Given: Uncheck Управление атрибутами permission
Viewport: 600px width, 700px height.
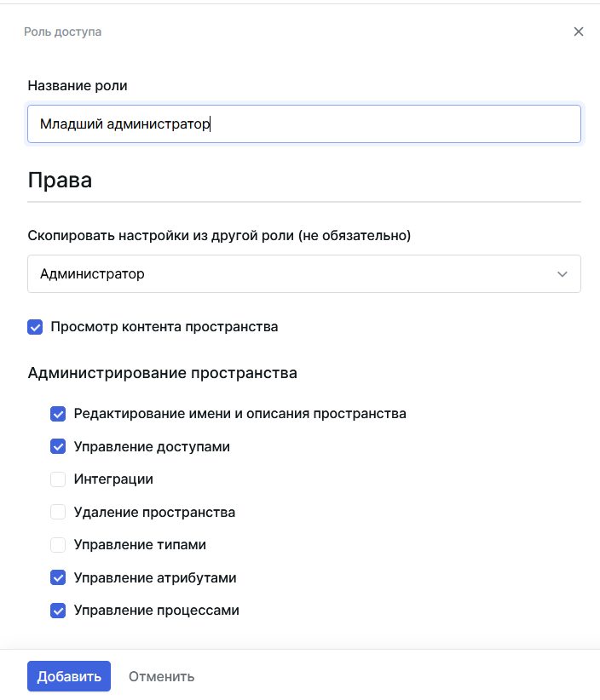Looking at the screenshot, I should click(x=58, y=577).
